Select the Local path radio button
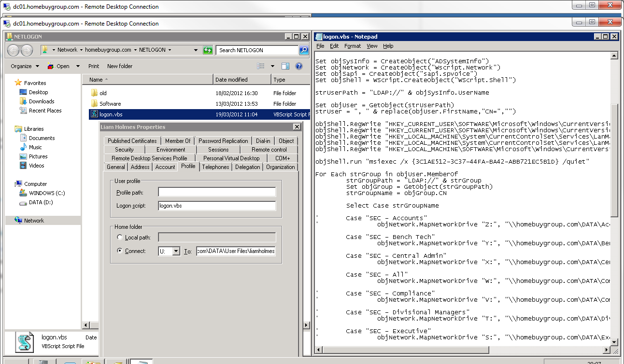 [x=120, y=238]
